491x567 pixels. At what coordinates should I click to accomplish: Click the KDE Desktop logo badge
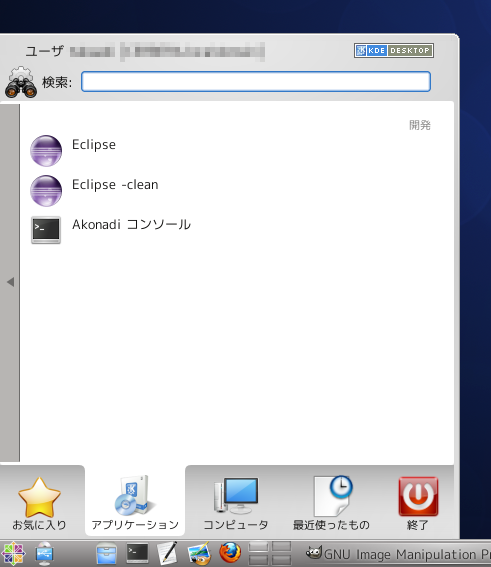[394, 50]
